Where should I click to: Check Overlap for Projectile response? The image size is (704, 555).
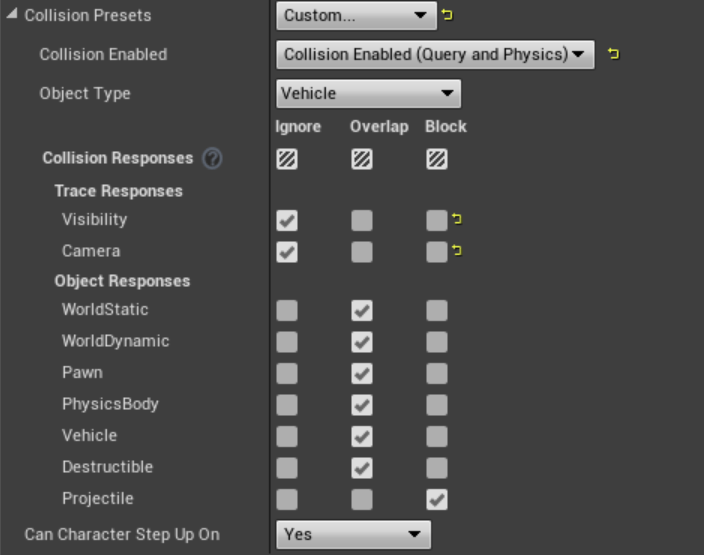click(362, 499)
